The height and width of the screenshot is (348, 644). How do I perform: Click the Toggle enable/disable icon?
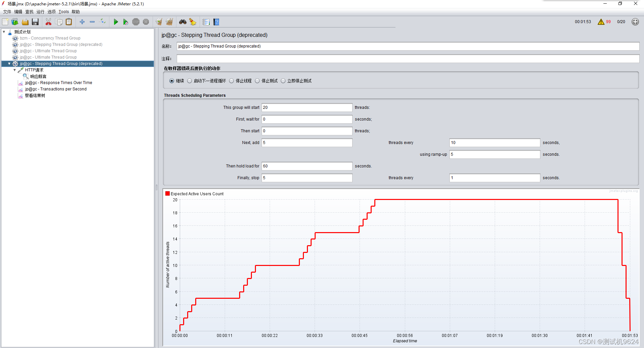[103, 22]
